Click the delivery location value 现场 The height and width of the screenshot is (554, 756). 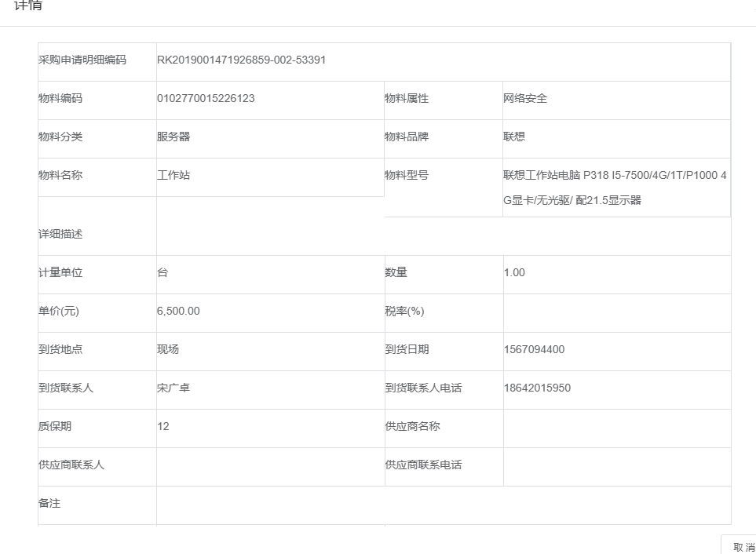pos(168,350)
